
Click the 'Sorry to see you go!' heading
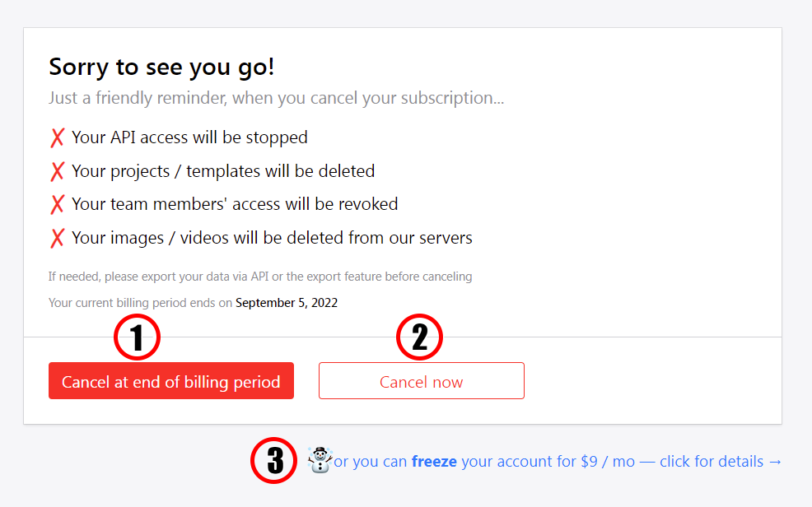point(161,67)
